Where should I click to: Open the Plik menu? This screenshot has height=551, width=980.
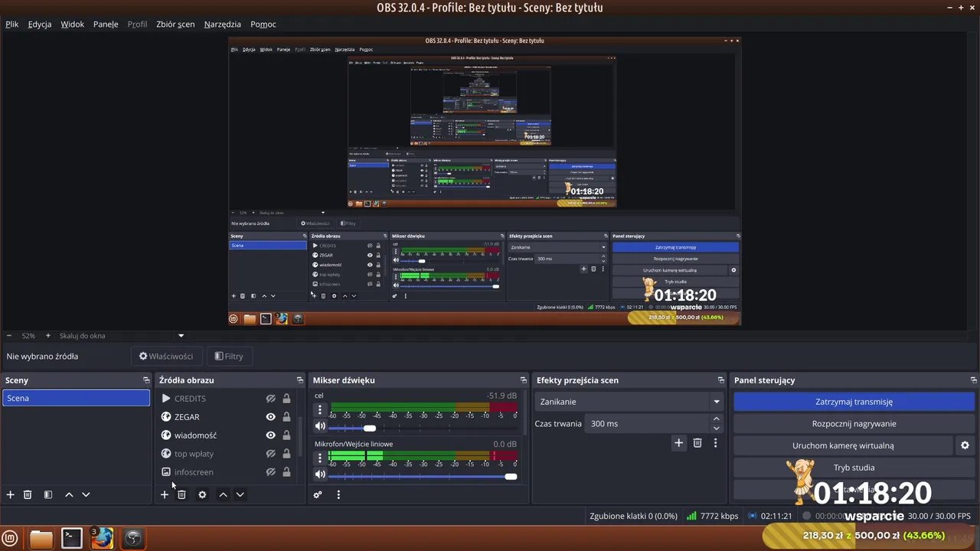pyautogui.click(x=12, y=24)
